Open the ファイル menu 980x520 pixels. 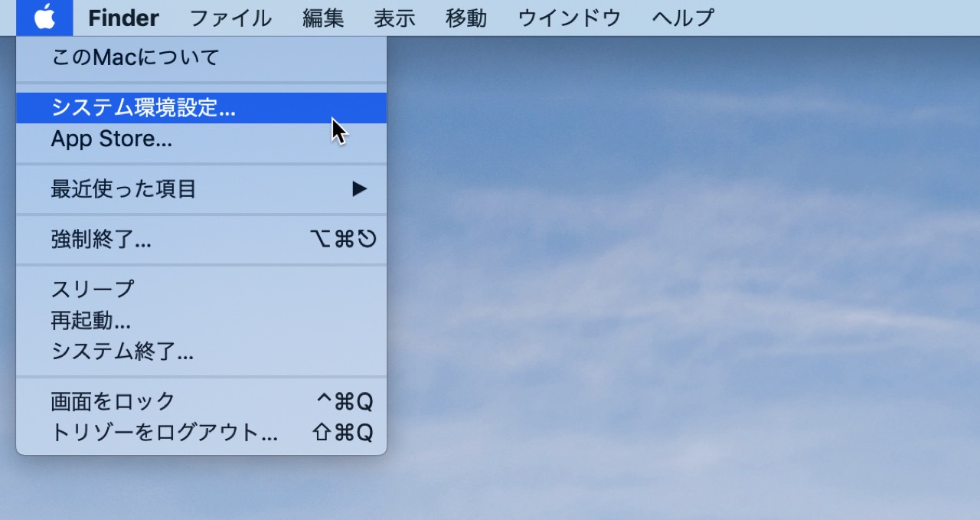230,18
